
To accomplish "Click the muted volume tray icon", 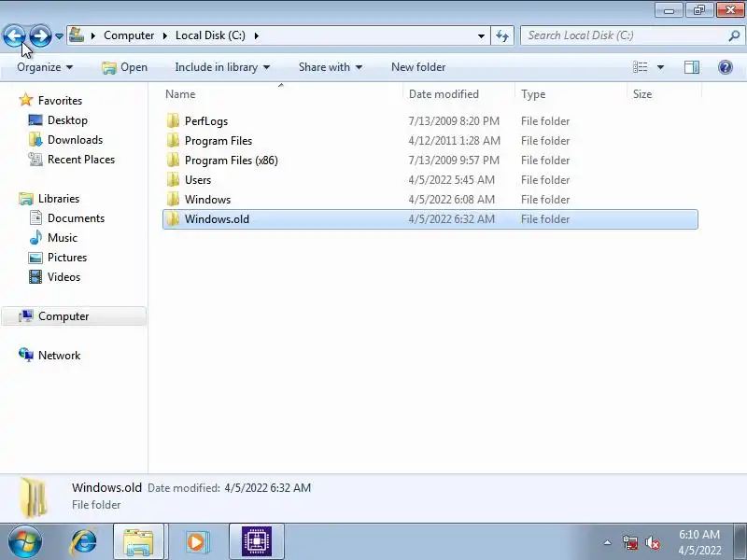I will tap(652, 542).
